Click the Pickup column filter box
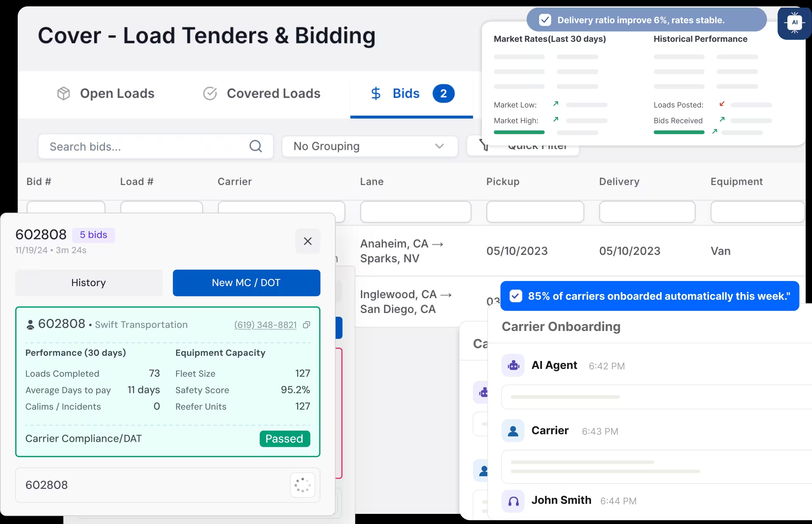Screen dimensions: 812x524 point(535,212)
